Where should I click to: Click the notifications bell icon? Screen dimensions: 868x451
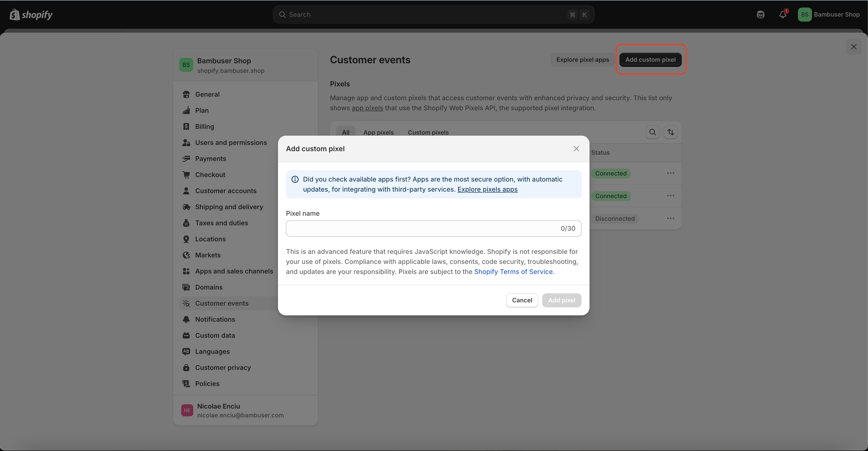(x=782, y=15)
